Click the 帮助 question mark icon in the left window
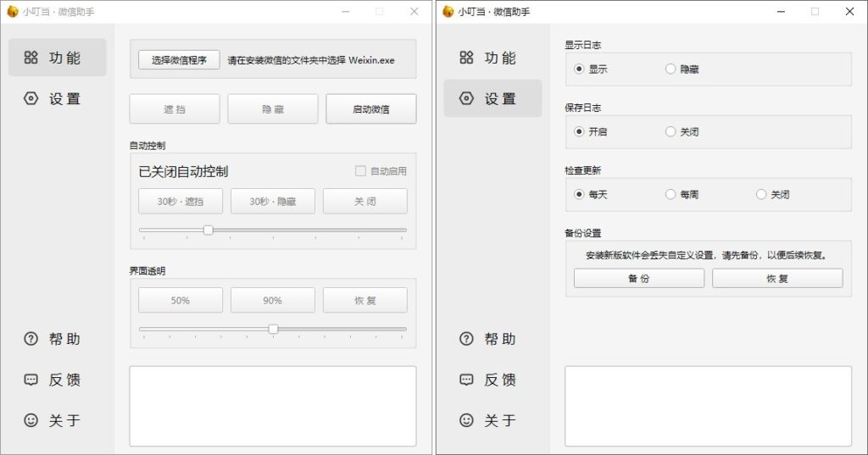 coord(31,339)
